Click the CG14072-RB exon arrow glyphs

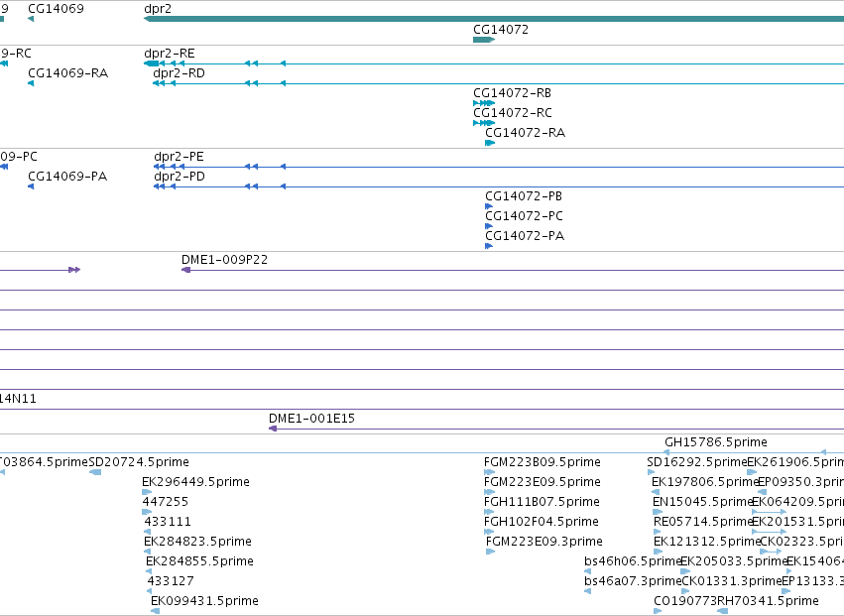tap(484, 103)
